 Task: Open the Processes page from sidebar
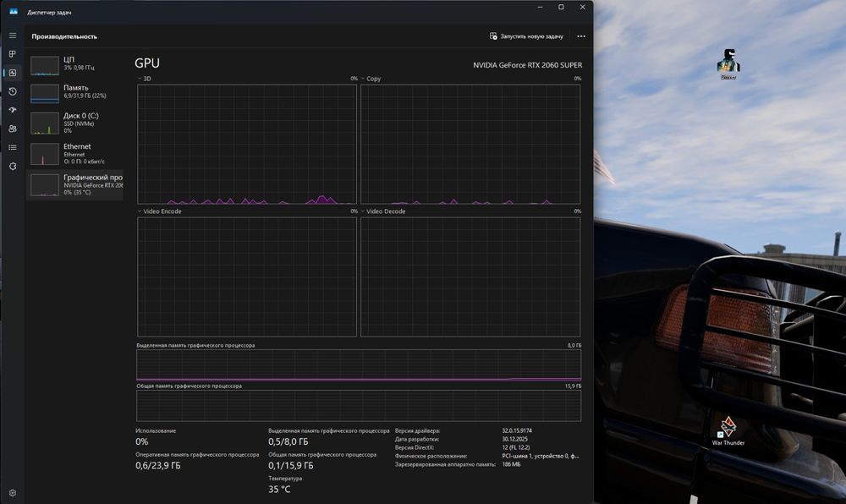coord(13,54)
